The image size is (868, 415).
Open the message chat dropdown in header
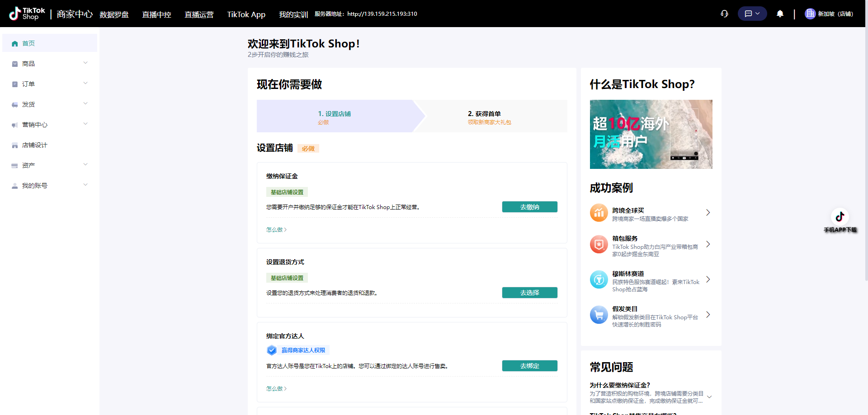pos(752,14)
